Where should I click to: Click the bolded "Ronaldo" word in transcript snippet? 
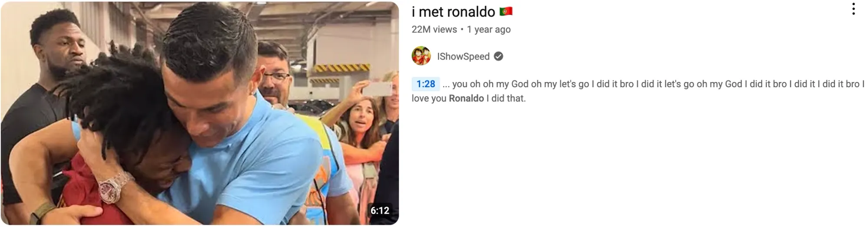[466, 99]
